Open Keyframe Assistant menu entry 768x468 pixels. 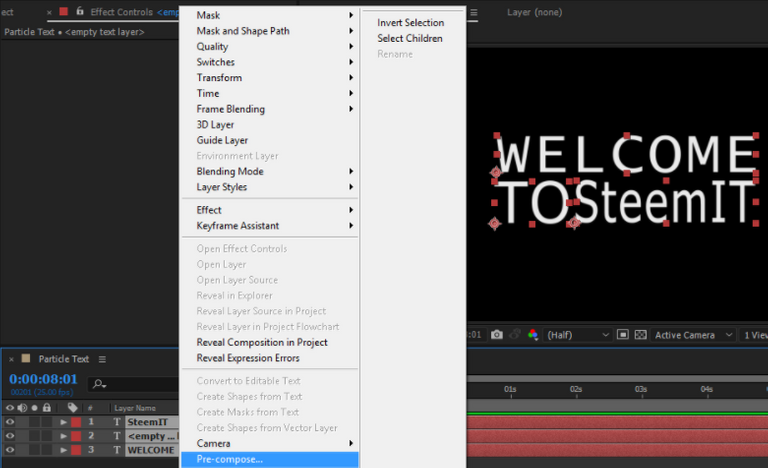pos(270,226)
